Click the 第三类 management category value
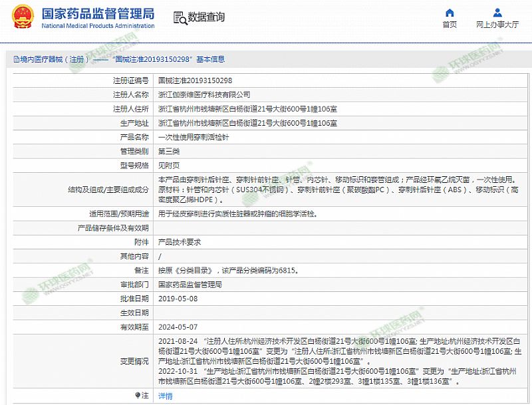This screenshot has width=532, height=405. [168, 152]
